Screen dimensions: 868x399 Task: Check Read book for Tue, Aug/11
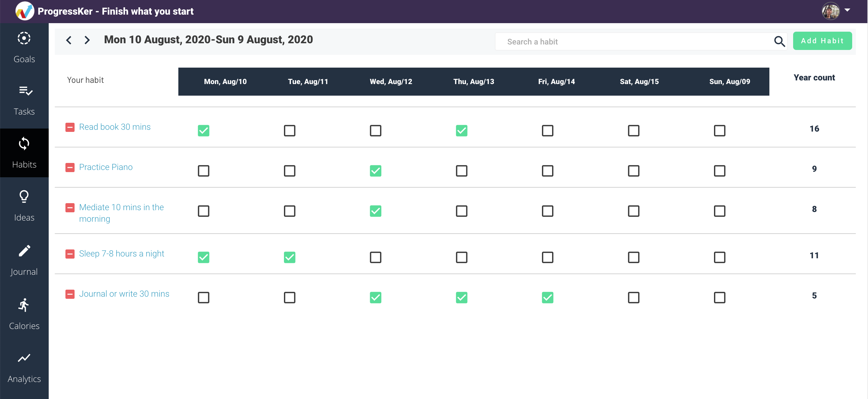[289, 131]
